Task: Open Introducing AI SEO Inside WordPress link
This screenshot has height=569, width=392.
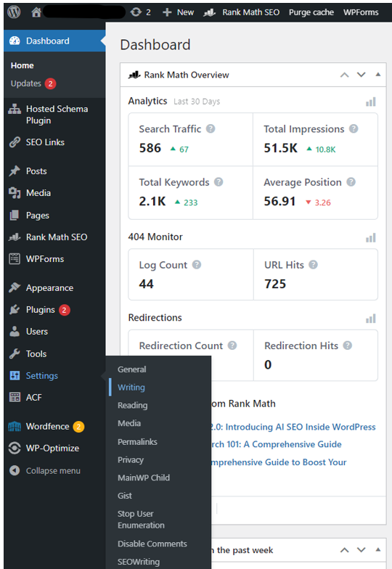Action: (293, 427)
